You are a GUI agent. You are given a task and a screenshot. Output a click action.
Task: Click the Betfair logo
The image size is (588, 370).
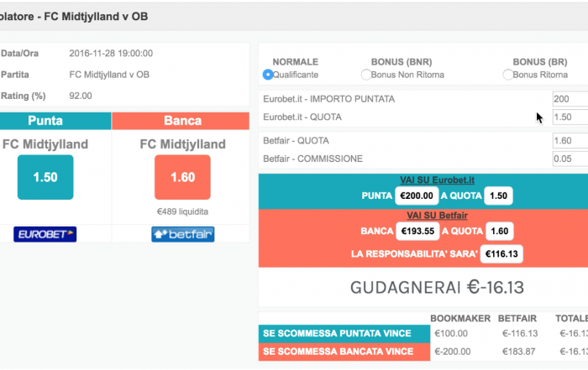pos(182,234)
